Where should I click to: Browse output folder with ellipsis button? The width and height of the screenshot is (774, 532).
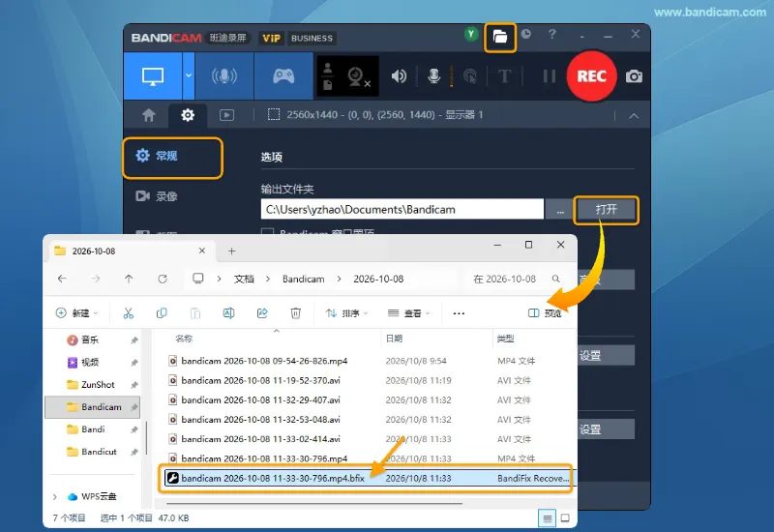pos(560,210)
